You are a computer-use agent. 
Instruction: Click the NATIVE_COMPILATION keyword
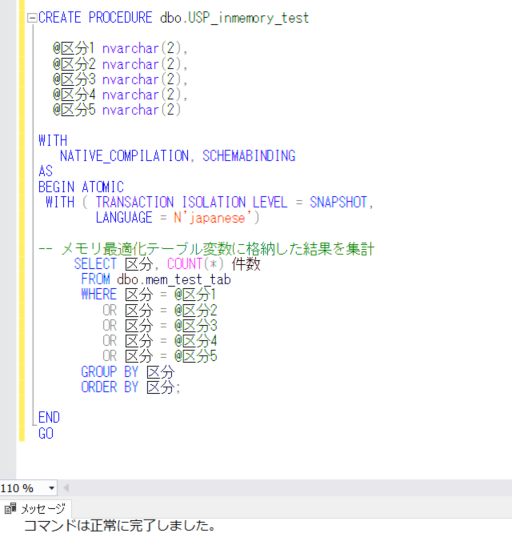pyautogui.click(x=124, y=156)
